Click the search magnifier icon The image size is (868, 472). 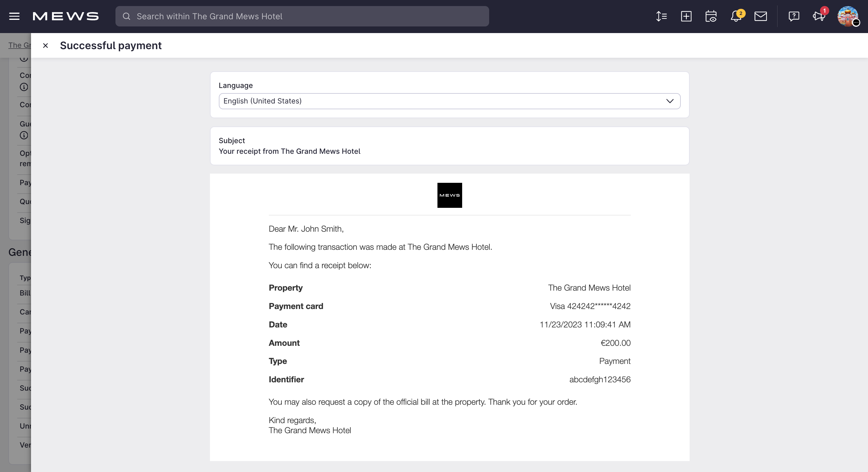point(126,16)
